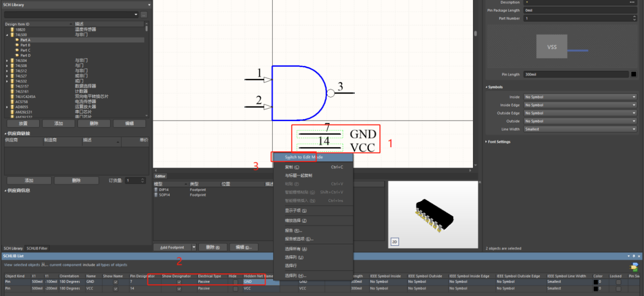Click the 74LS00 component icon
This screenshot has width=644, height=296.
tap(13, 35)
